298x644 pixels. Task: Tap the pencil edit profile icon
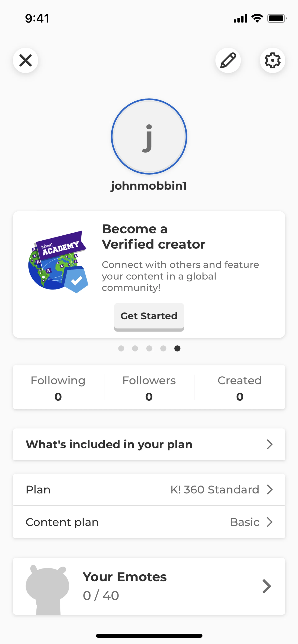pos(228,61)
